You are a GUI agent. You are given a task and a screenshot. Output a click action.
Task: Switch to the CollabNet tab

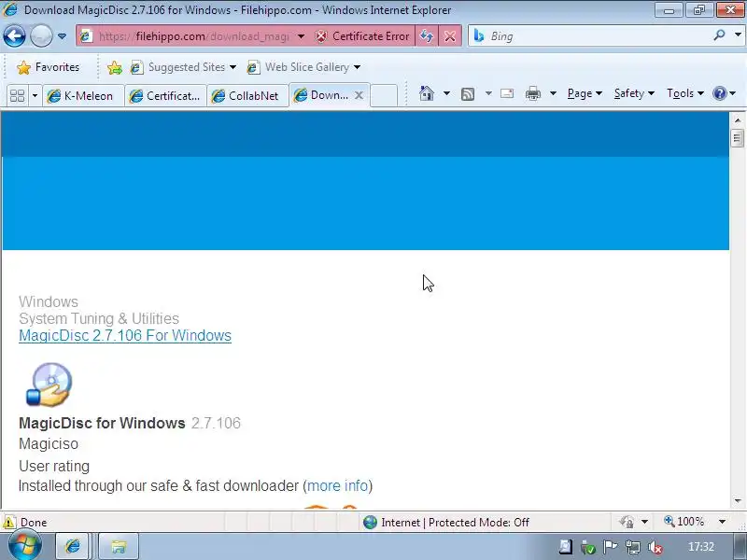pyautogui.click(x=247, y=96)
